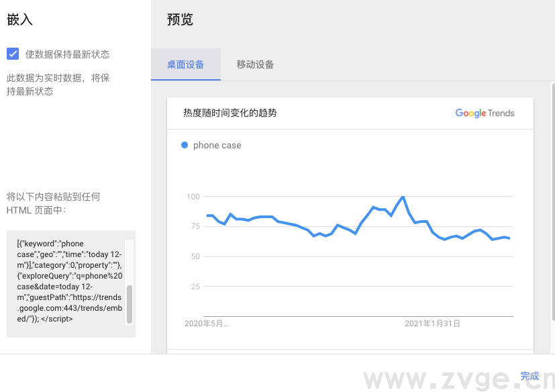Click the multicolored Google wordmark
The image size is (555, 392).
pyautogui.click(x=470, y=113)
